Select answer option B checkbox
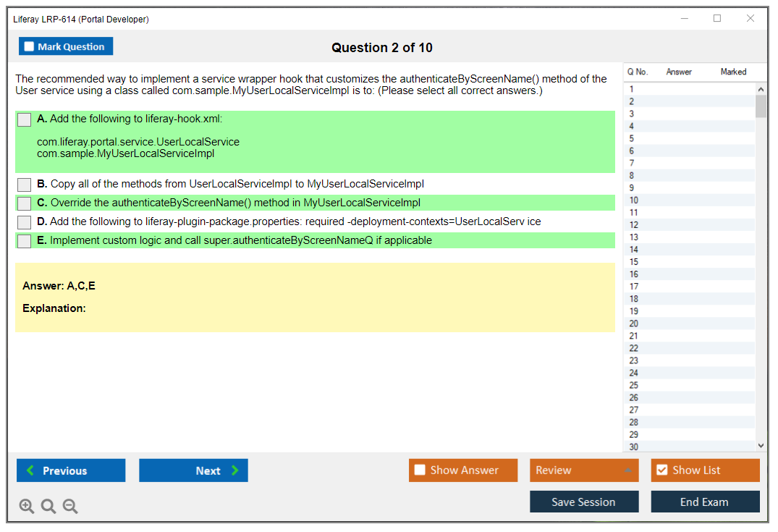Viewport: 778px width, 532px height. point(25,185)
